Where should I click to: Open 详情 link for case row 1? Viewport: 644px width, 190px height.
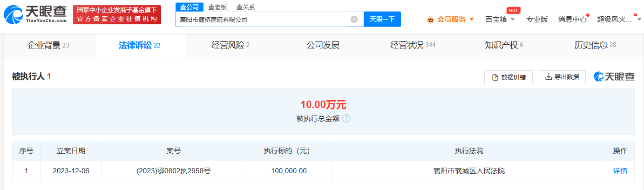click(620, 171)
